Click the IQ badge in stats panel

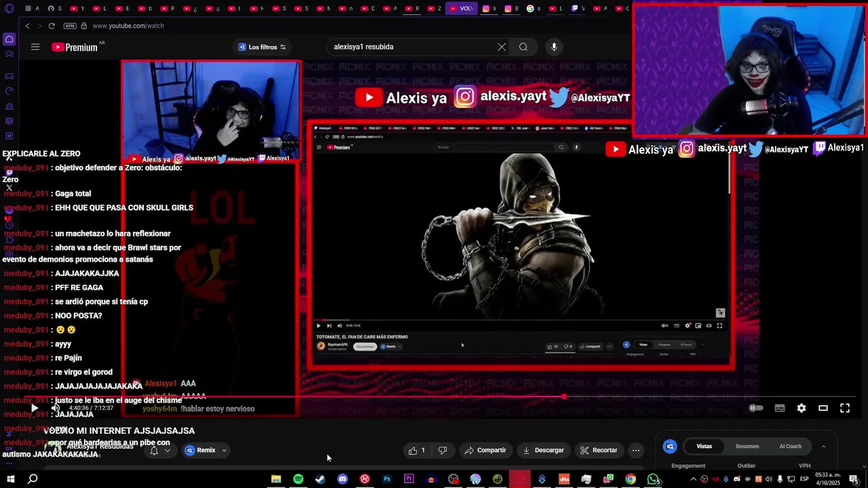[670, 446]
